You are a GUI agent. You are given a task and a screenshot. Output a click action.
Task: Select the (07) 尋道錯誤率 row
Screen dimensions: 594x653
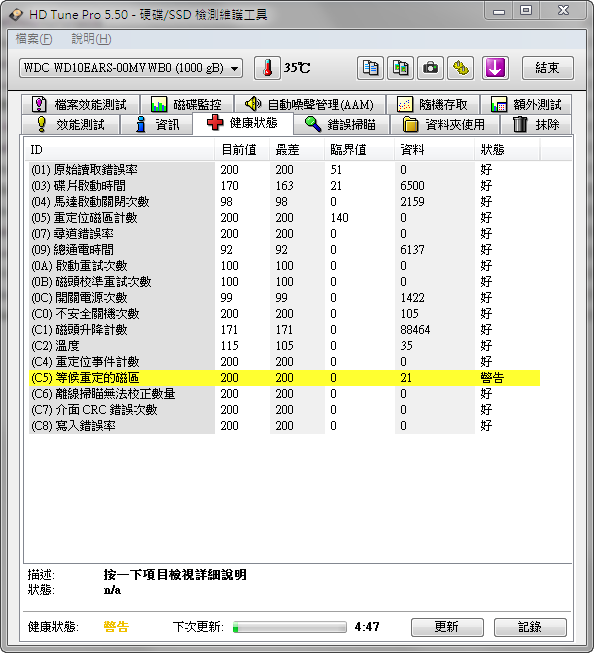(285, 234)
